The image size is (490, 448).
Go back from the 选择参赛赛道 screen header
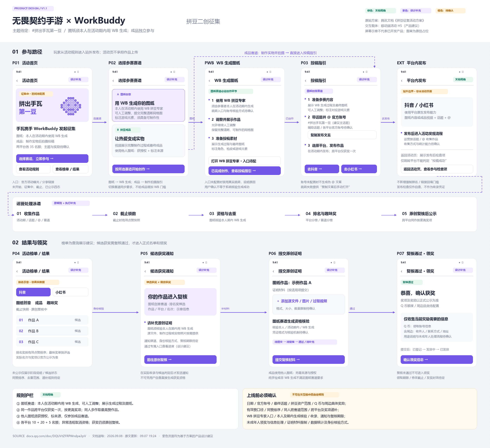(113, 81)
